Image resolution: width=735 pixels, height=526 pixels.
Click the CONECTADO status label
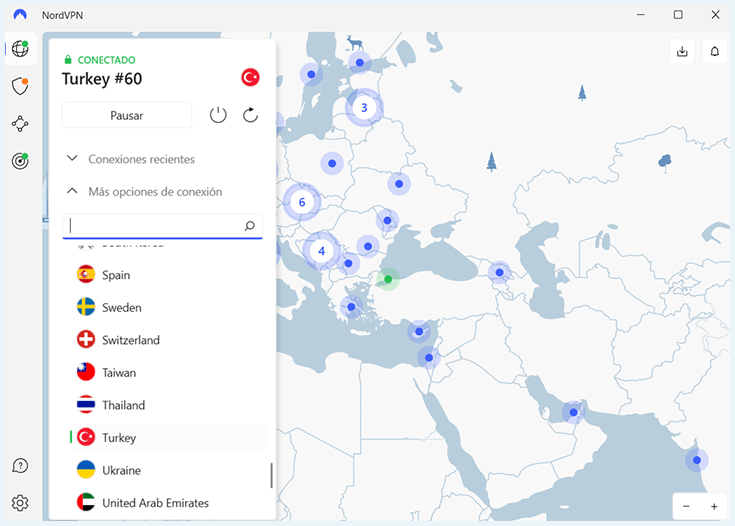point(106,60)
